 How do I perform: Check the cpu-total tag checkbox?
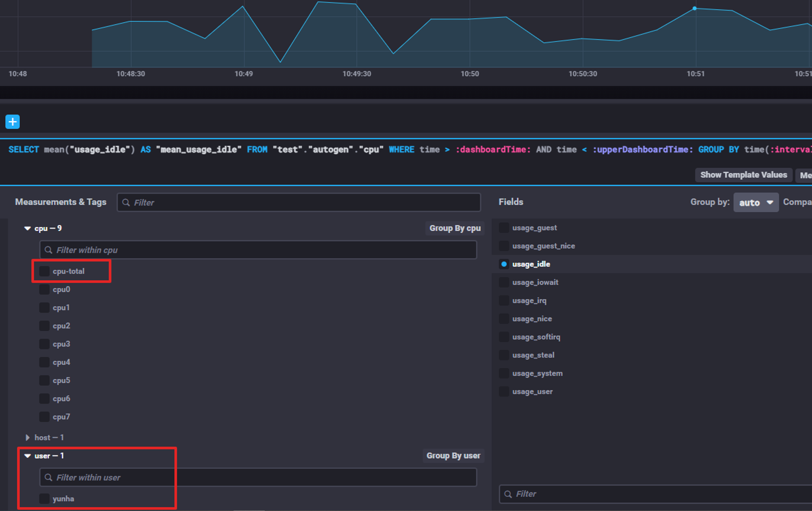tap(44, 271)
